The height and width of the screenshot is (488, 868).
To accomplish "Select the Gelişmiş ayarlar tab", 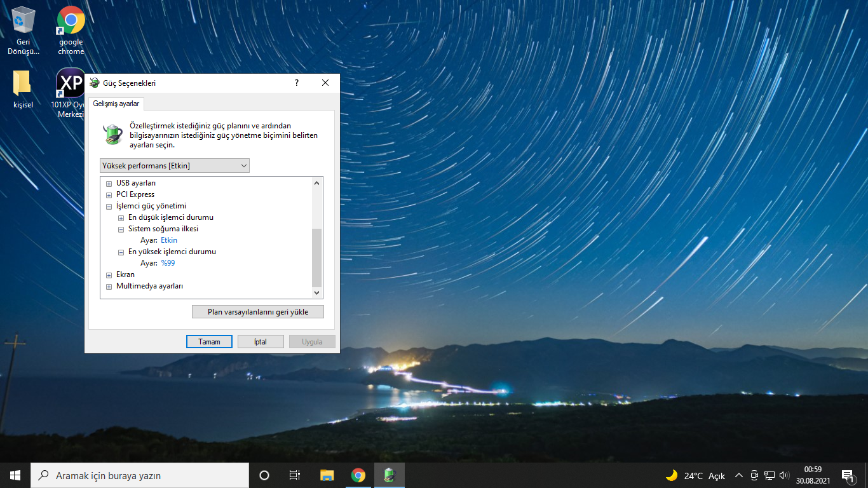I will (116, 104).
